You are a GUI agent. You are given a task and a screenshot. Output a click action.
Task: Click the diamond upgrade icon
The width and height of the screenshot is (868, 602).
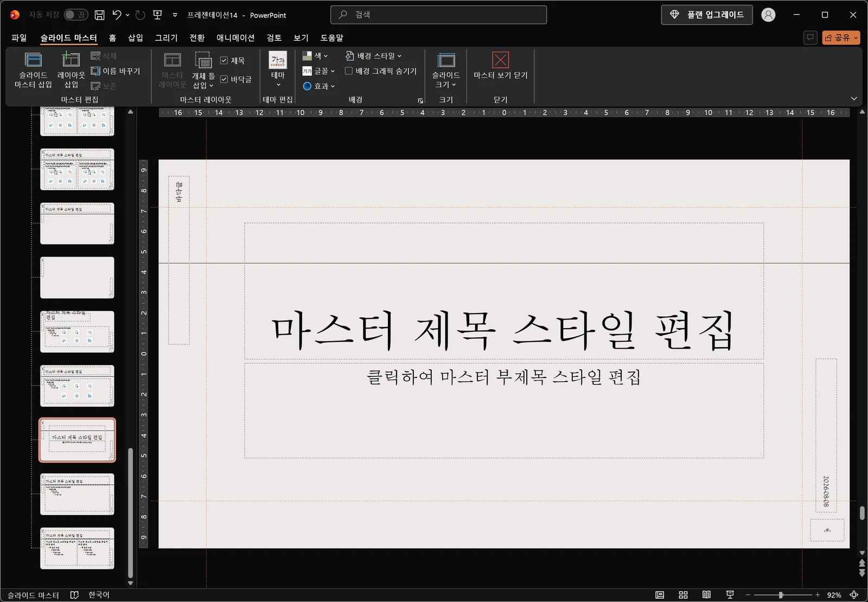coord(674,15)
